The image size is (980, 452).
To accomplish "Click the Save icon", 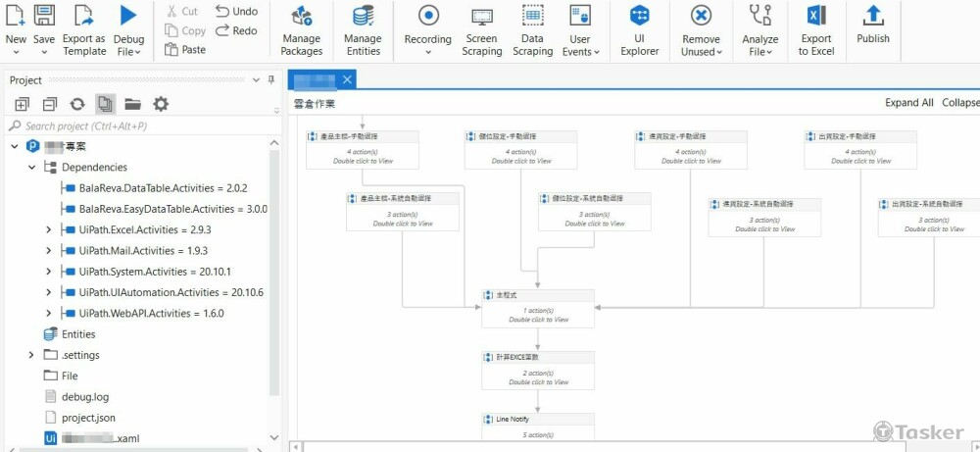I will pos(44,15).
